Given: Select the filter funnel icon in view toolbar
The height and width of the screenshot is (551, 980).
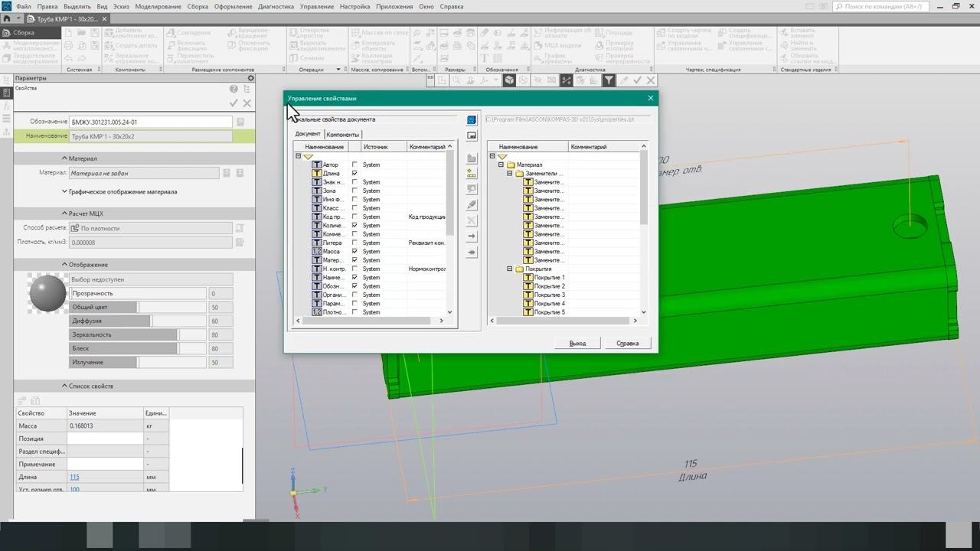Looking at the screenshot, I should (609, 80).
